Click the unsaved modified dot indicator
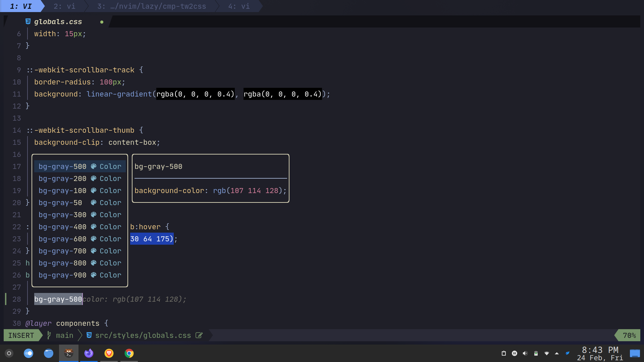This screenshot has height=362, width=644. 102,22
